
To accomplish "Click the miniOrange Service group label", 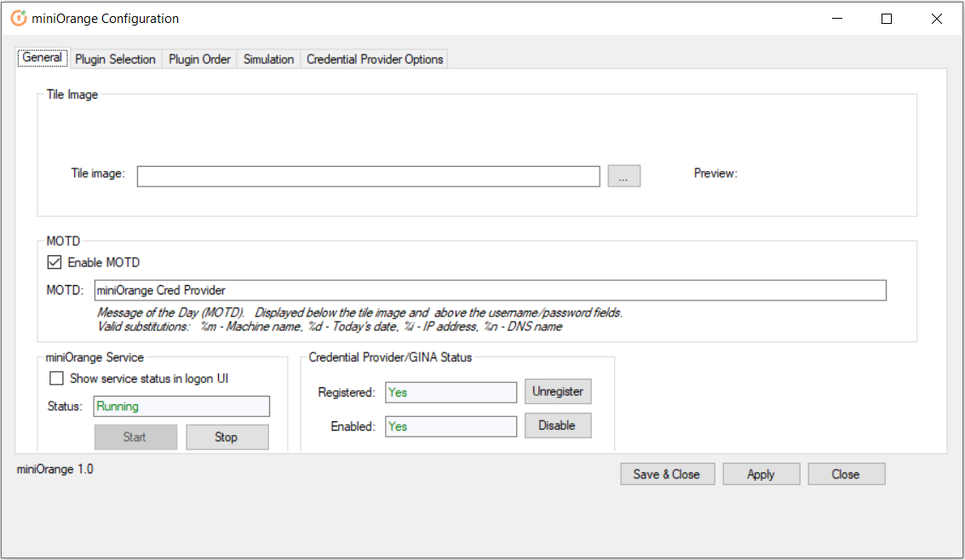I will [95, 357].
